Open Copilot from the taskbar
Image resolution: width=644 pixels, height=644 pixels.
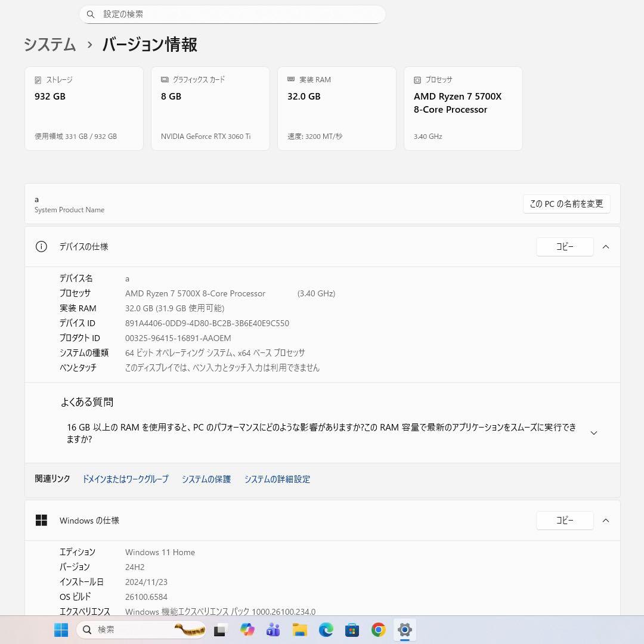point(247,630)
